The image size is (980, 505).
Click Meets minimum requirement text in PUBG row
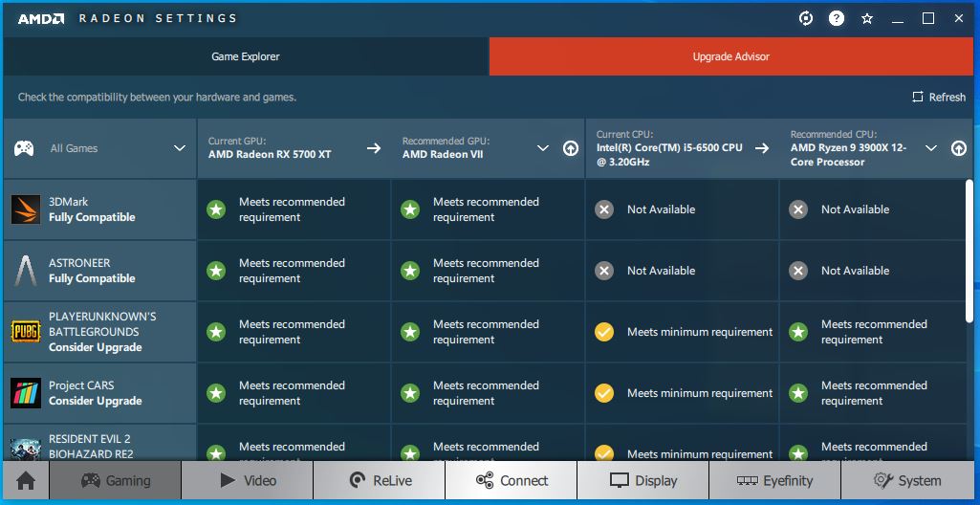click(x=700, y=332)
